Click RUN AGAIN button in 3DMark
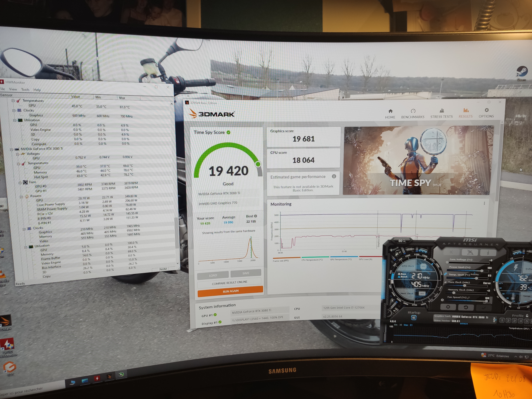Screen dimensions: 532x399 230,291
